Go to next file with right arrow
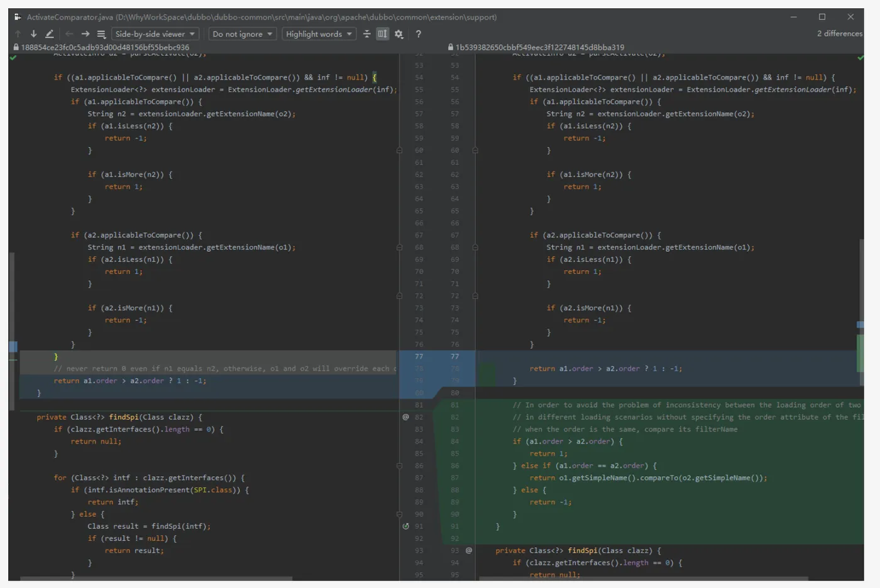The image size is (880, 588). click(x=85, y=34)
